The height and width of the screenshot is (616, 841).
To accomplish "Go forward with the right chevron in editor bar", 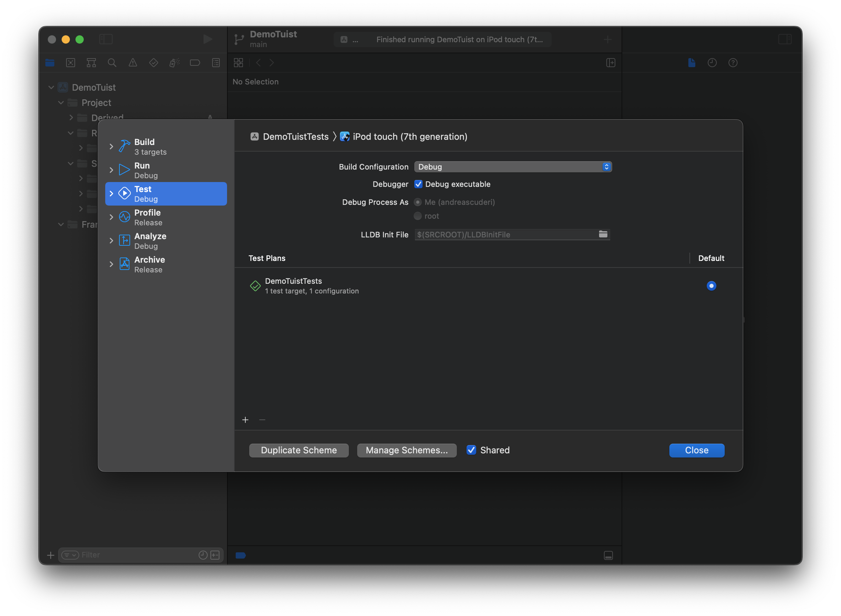I will point(272,63).
